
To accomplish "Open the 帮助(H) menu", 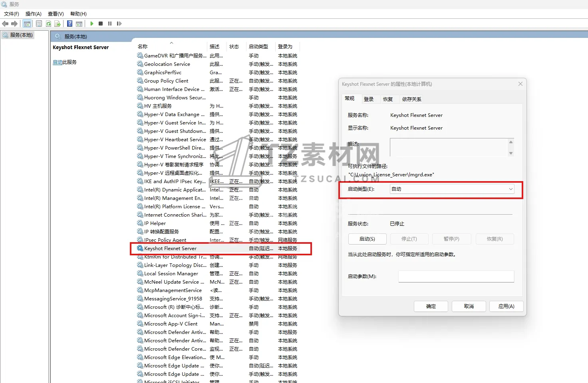I will [78, 14].
